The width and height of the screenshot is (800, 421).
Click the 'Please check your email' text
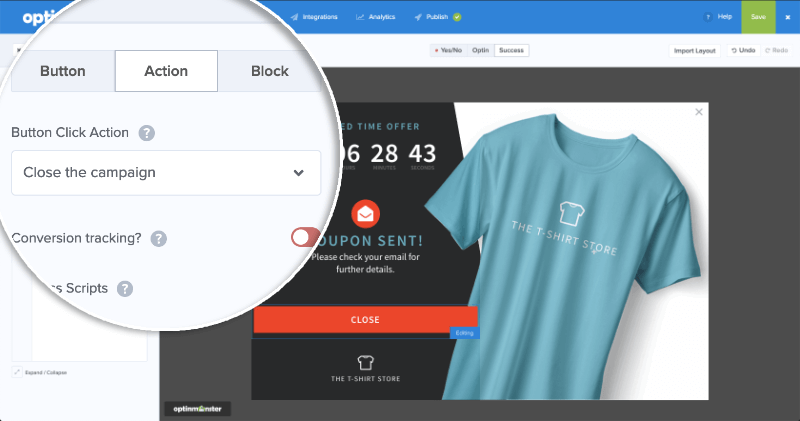pos(365,263)
